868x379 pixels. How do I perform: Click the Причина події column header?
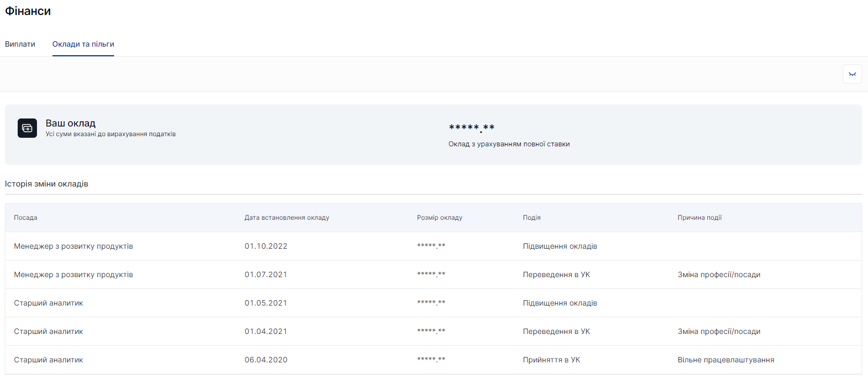(x=699, y=218)
